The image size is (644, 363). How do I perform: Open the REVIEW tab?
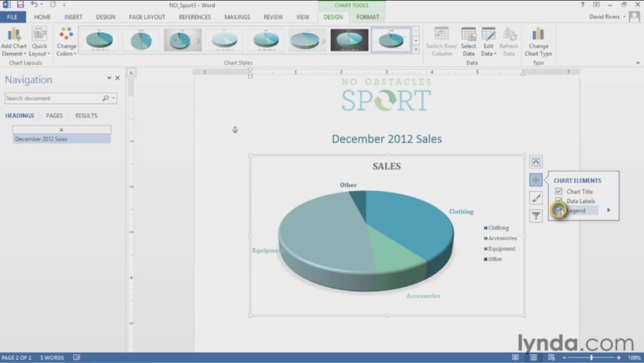coord(273,17)
